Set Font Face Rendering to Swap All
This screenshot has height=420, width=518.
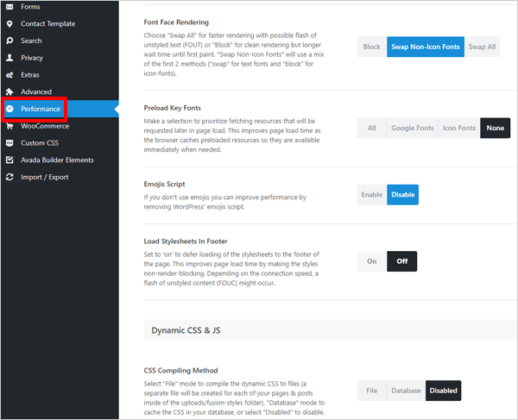point(482,47)
